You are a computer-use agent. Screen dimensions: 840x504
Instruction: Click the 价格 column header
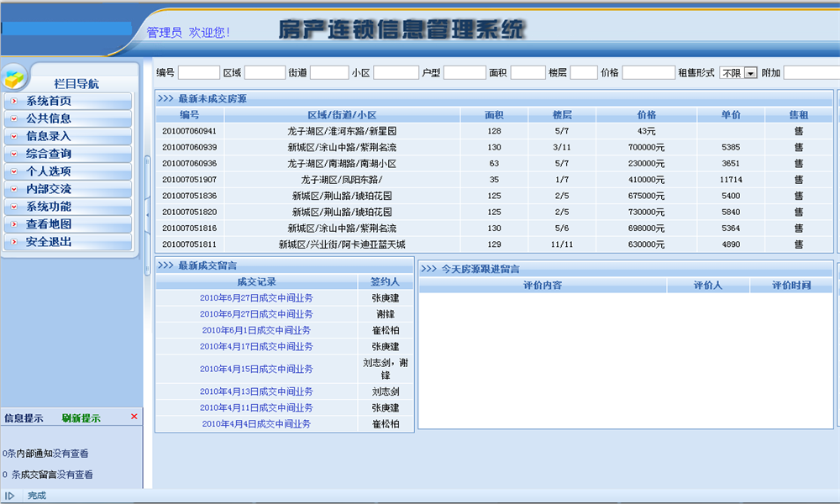[647, 115]
